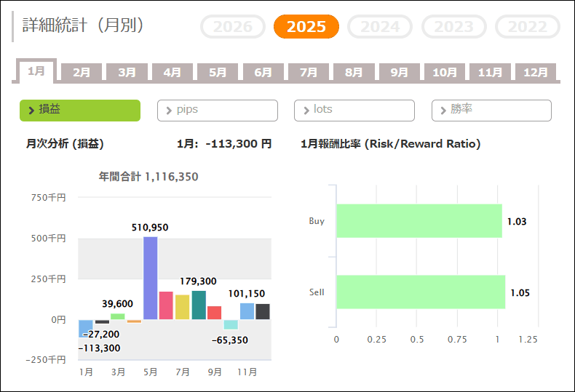Show the pips statistics view
575x392 pixels.
click(217, 110)
